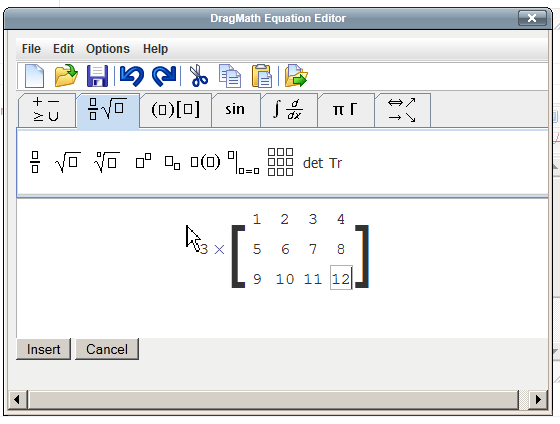Switch to the trigonometry sin tab
This screenshot has width=560, height=424.
235,110
